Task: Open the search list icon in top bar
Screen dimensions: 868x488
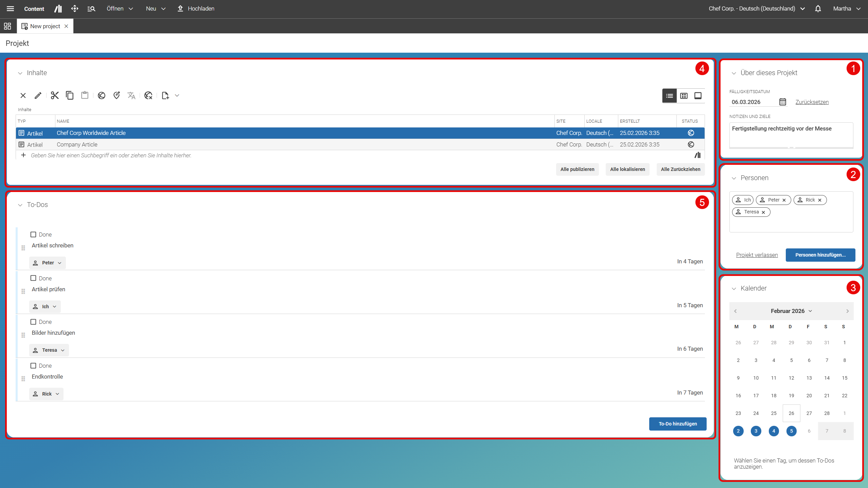Action: 91,8
